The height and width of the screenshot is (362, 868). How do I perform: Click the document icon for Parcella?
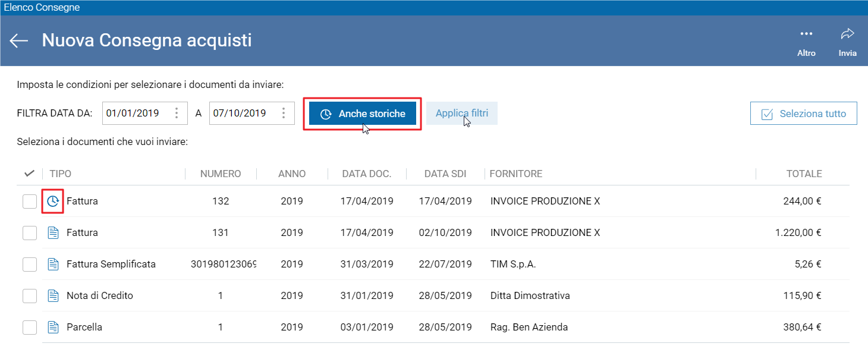(x=53, y=327)
